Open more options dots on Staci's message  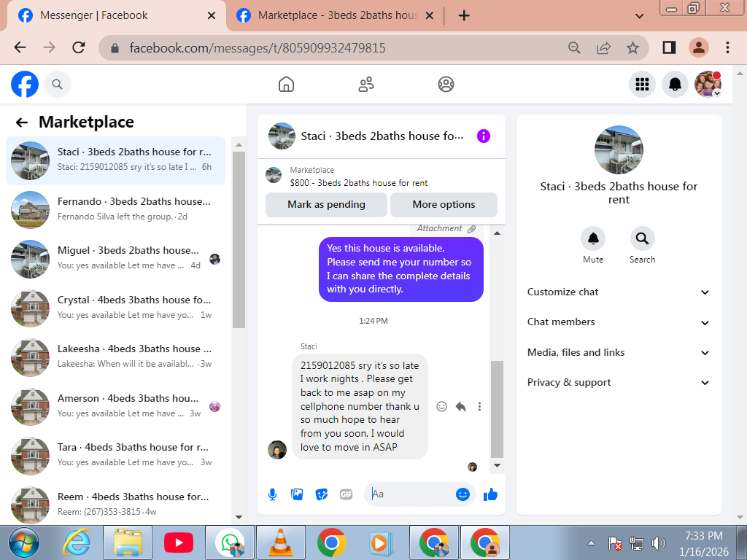[x=479, y=406]
